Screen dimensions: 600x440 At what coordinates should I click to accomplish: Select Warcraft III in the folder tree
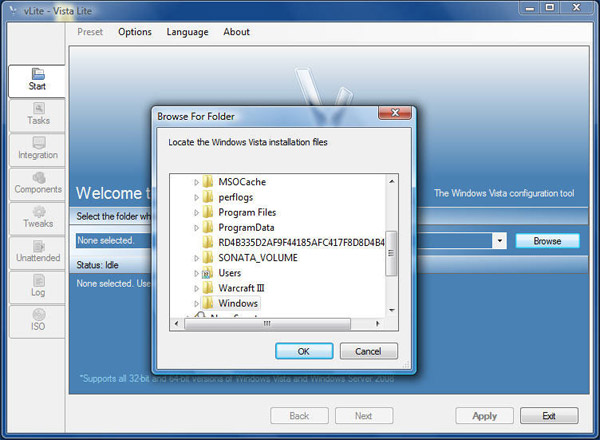(x=241, y=288)
